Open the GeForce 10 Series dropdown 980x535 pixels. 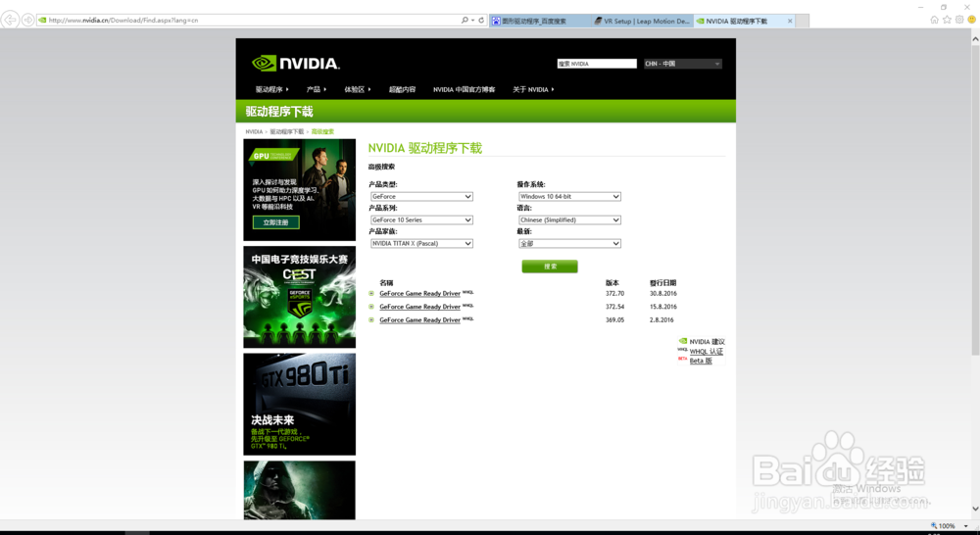pyautogui.click(x=421, y=220)
